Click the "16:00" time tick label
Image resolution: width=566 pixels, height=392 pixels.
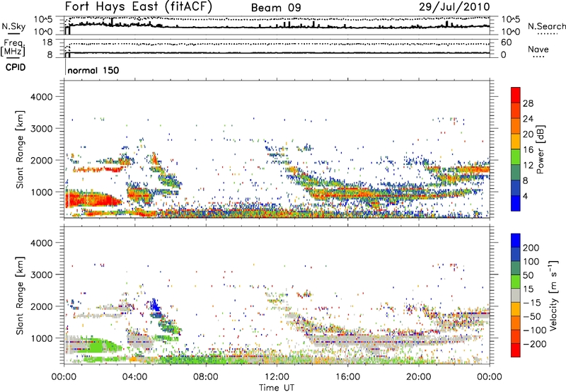347,377
